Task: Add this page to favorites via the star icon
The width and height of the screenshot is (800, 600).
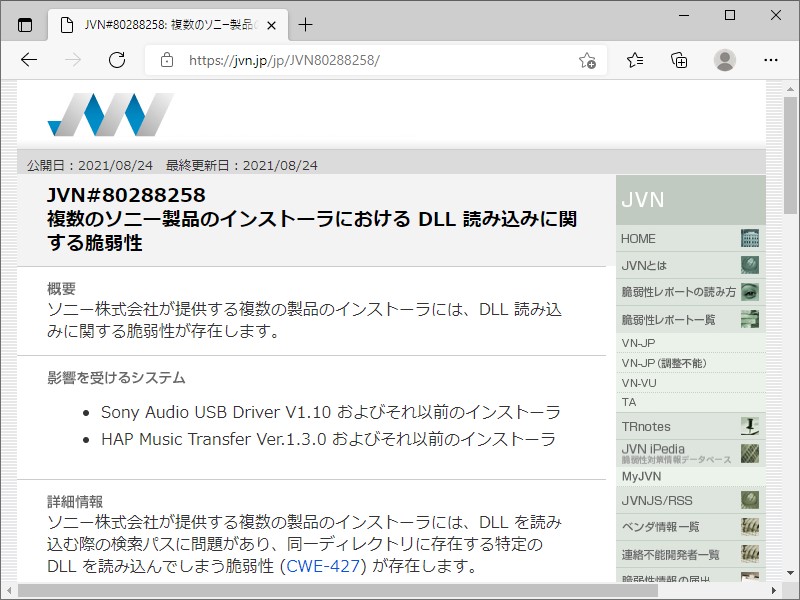Action: (x=589, y=60)
